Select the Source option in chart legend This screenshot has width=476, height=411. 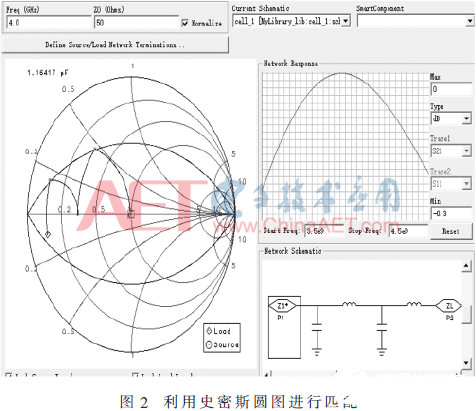222,344
